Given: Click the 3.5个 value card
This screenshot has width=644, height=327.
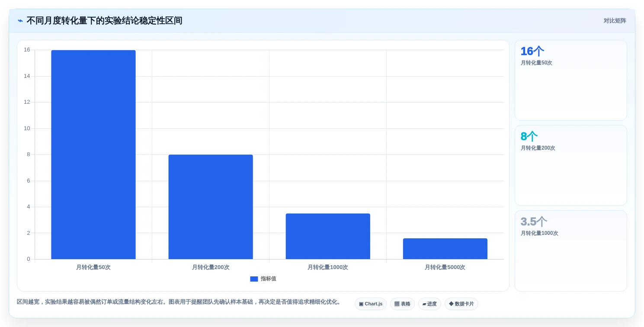Looking at the screenshot, I should 571,251.
